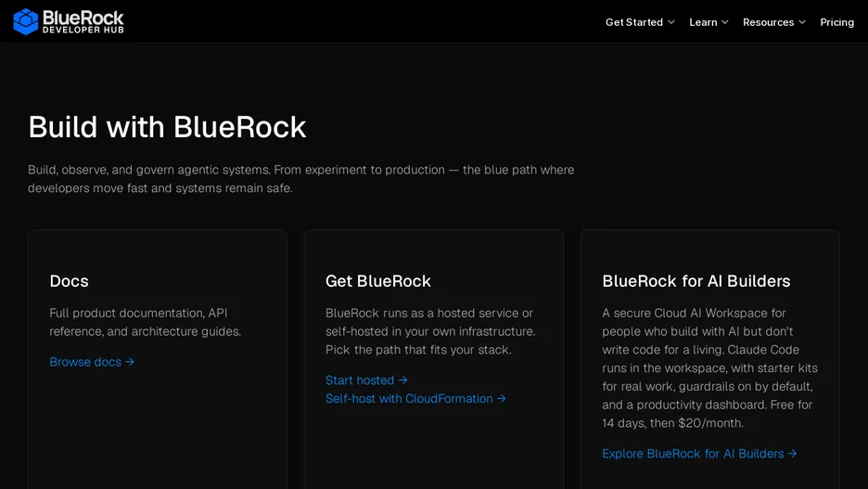Click the BlueRock cube logo icon
Screen dimensions: 868x489
click(x=25, y=21)
